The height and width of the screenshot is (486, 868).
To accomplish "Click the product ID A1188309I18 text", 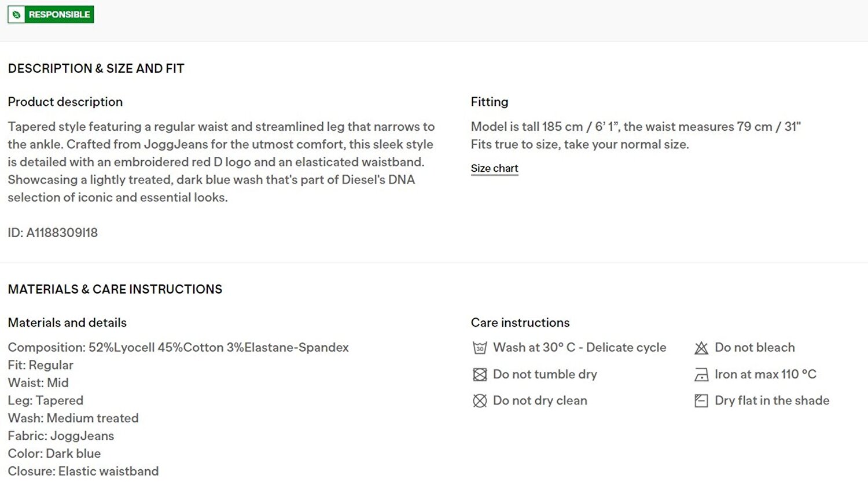I will [53, 233].
